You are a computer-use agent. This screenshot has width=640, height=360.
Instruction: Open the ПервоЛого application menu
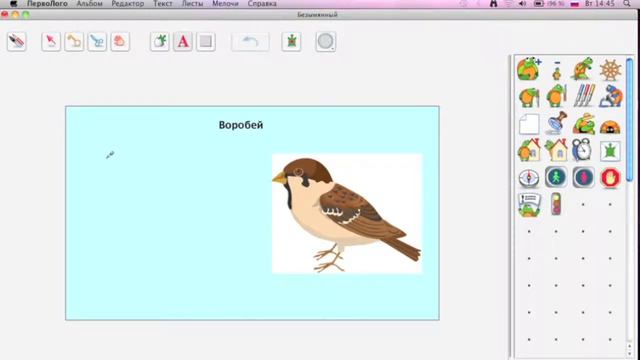[x=47, y=4]
